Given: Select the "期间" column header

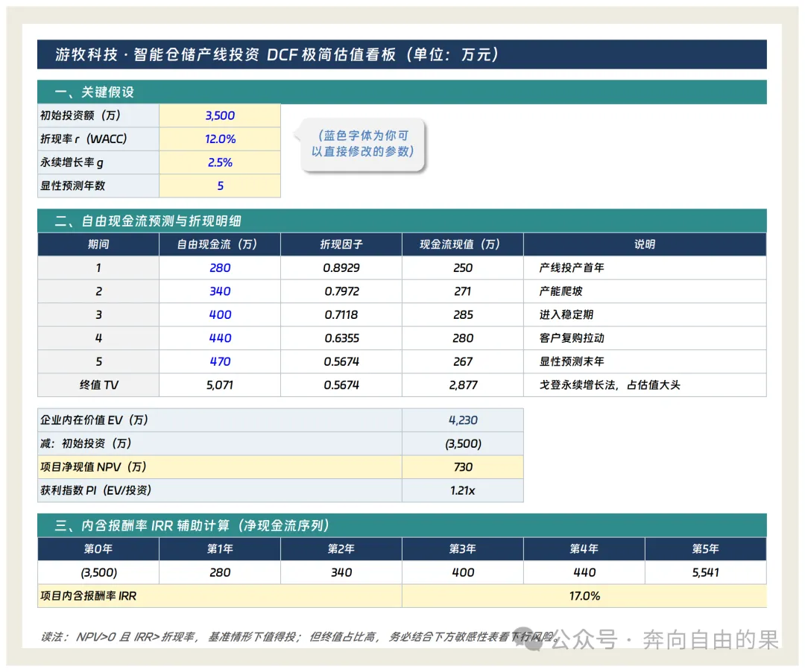Looking at the screenshot, I should tap(98, 244).
